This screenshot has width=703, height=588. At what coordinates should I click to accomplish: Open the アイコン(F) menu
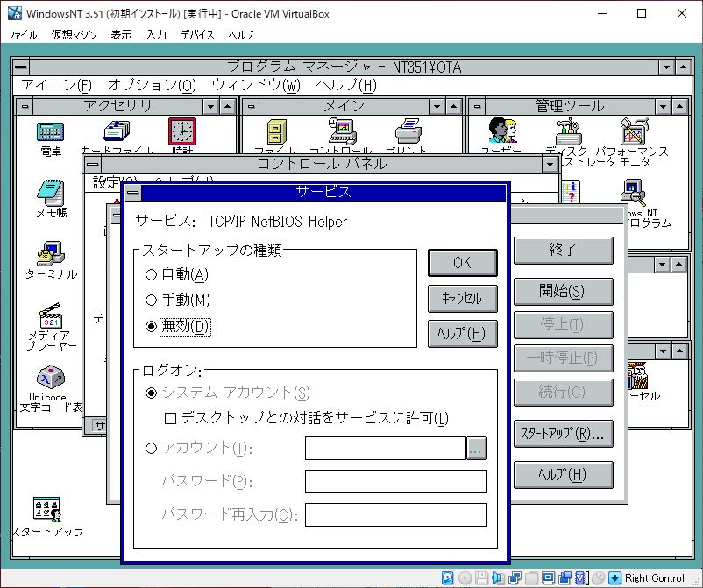click(56, 85)
